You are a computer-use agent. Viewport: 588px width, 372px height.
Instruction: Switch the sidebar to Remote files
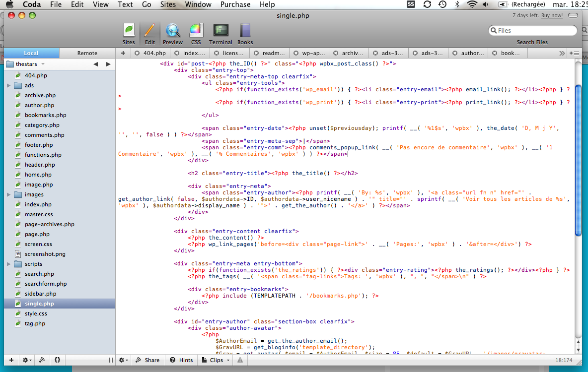[87, 53]
